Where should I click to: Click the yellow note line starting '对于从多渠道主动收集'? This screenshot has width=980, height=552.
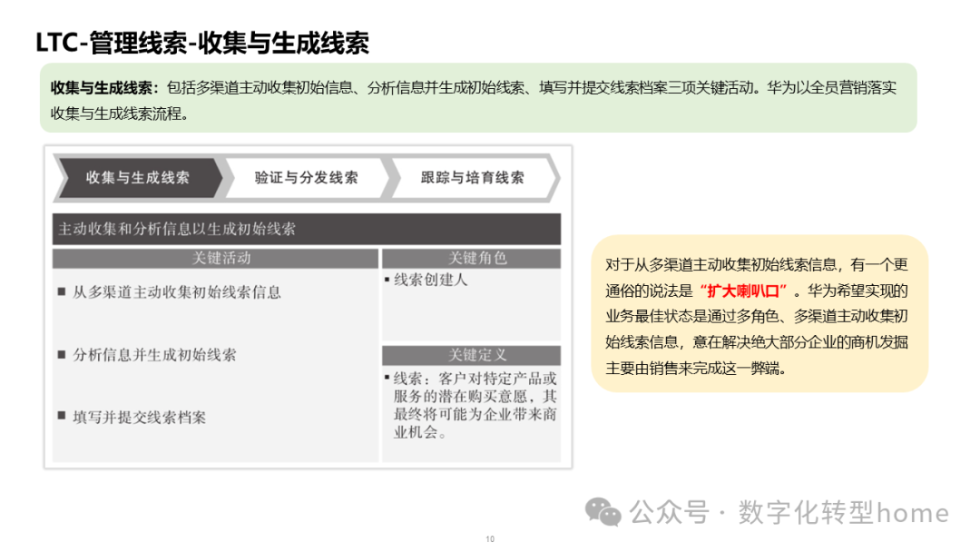756,265
